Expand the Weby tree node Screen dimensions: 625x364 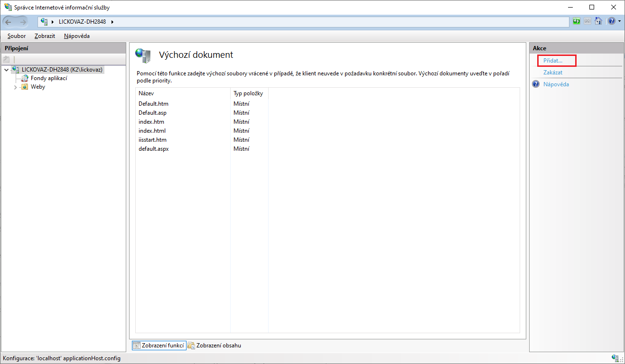pyautogui.click(x=16, y=87)
